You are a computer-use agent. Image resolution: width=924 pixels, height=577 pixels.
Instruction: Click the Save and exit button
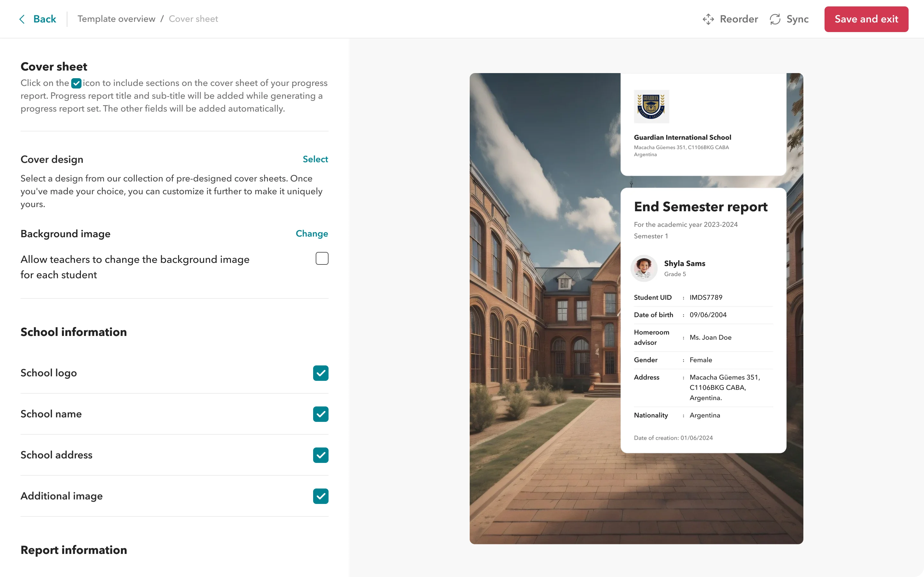(867, 19)
